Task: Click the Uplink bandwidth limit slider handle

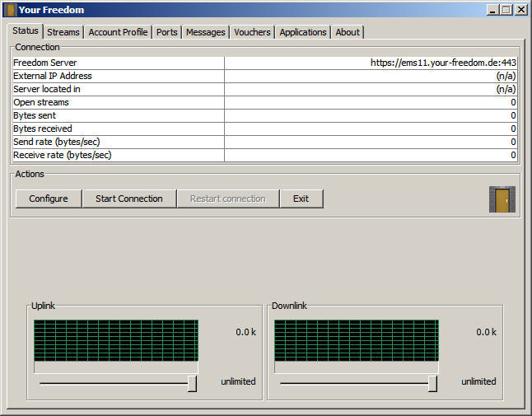Action: [x=192, y=383]
